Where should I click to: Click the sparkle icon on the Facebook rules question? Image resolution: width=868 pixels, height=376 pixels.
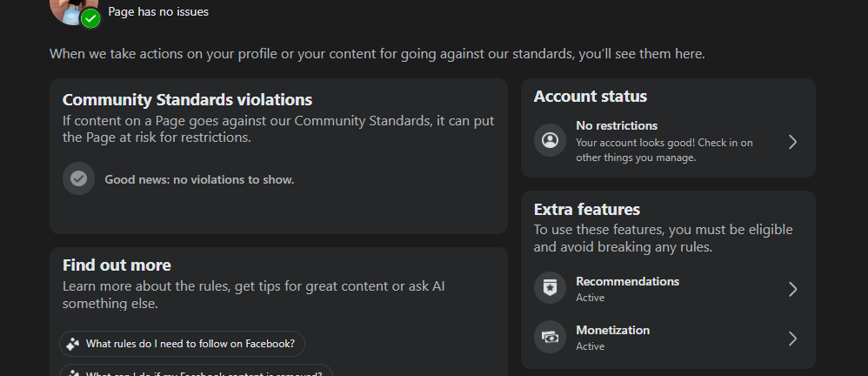point(73,344)
